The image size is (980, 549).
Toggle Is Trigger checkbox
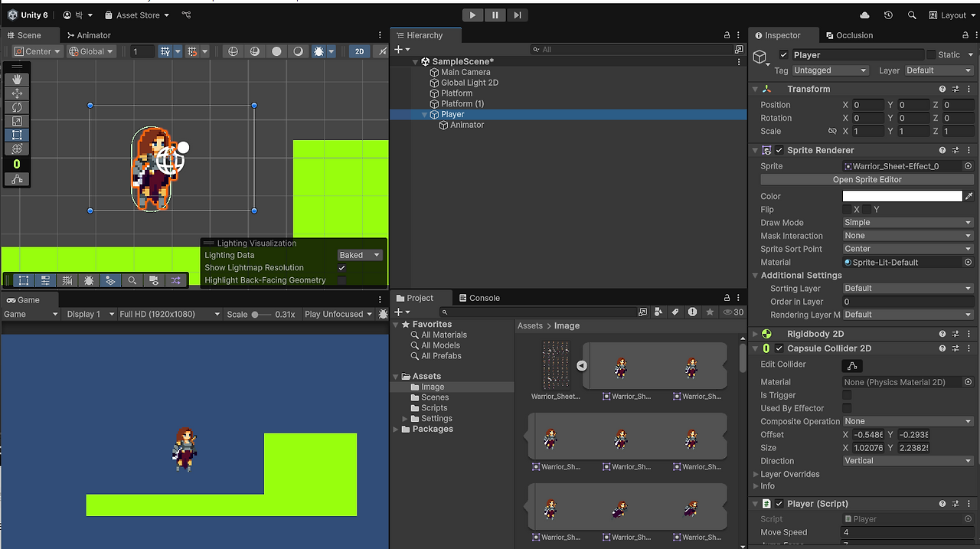click(x=847, y=395)
